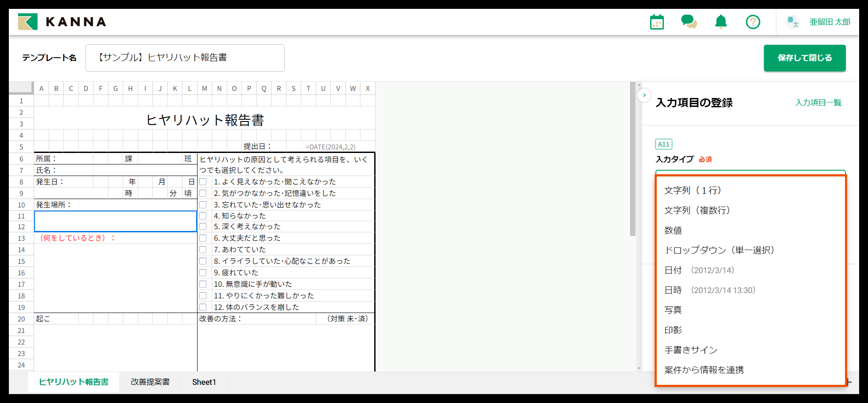Select 文字列（1行）option
Viewport: 868px width, 403px height.
coord(751,190)
